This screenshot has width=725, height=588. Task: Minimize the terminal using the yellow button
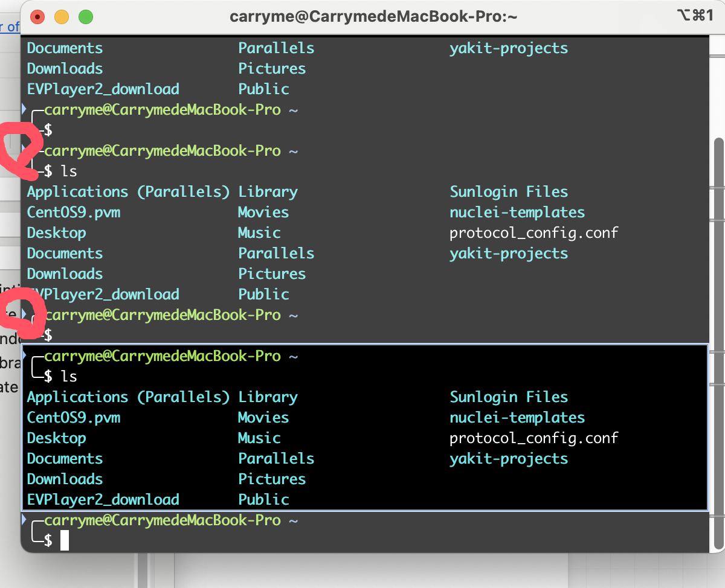(x=62, y=17)
